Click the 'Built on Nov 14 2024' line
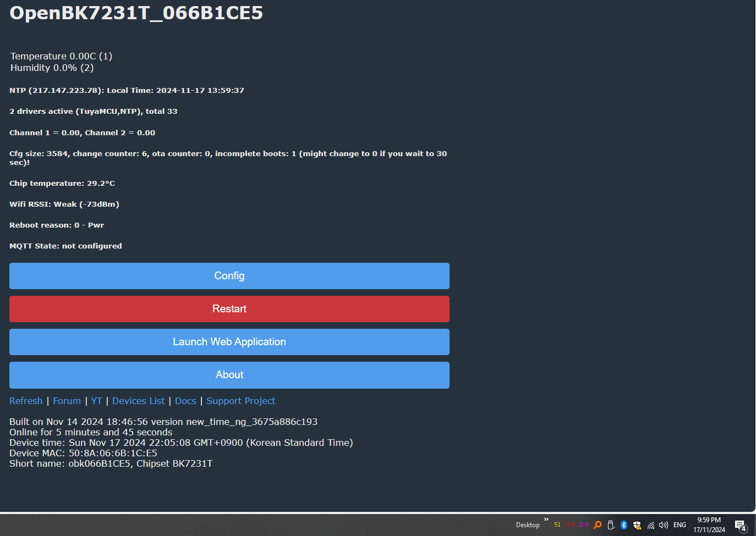This screenshot has height=536, width=756. 163,422
